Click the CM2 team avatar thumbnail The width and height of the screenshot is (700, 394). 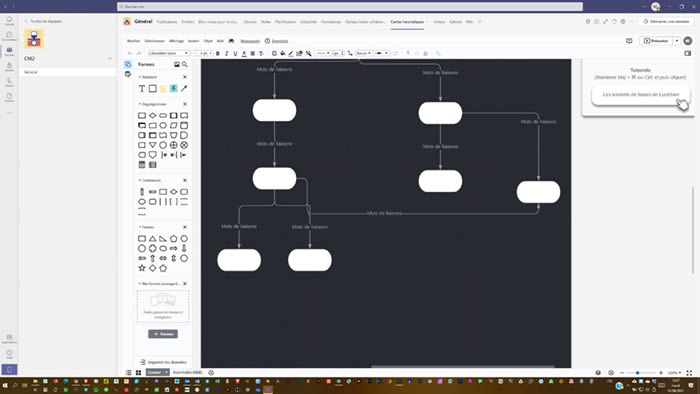[x=34, y=39]
